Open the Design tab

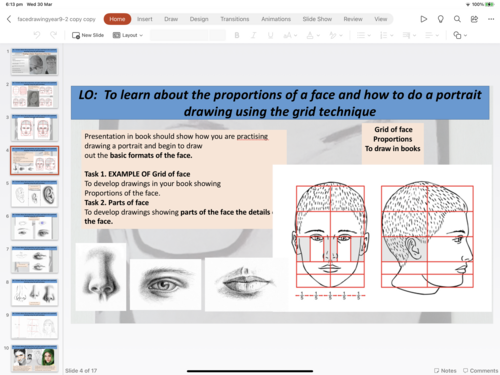199,19
